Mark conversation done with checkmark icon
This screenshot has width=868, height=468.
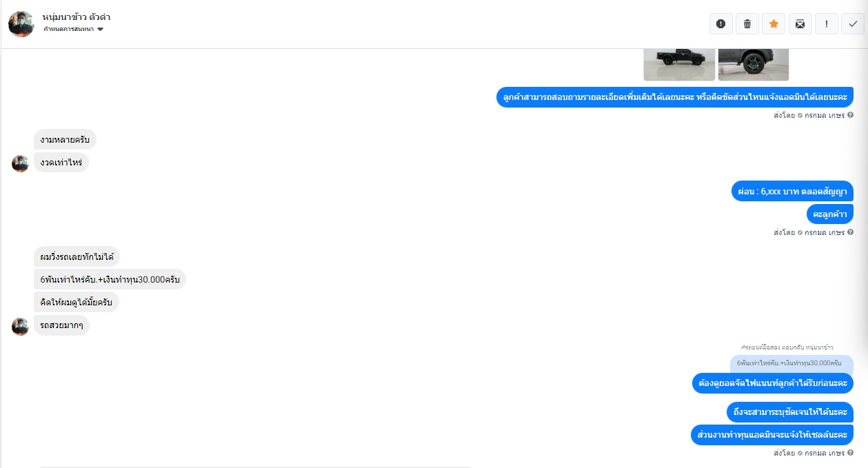point(853,23)
